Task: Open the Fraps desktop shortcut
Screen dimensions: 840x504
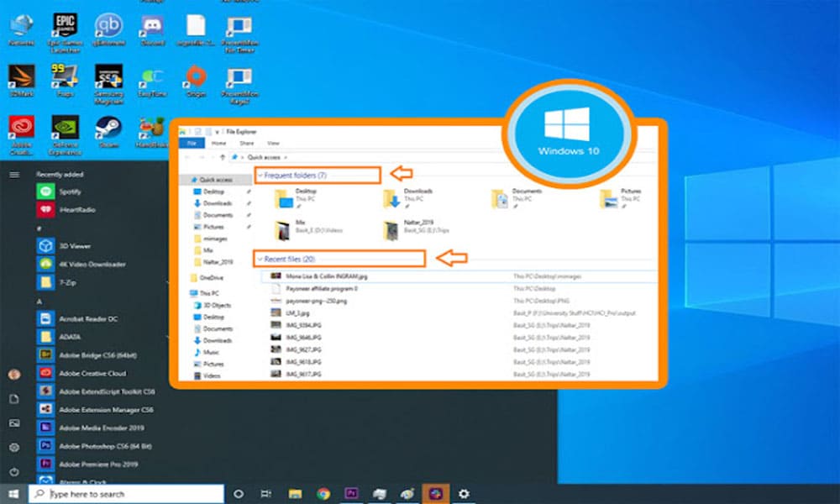Action: coord(66,81)
